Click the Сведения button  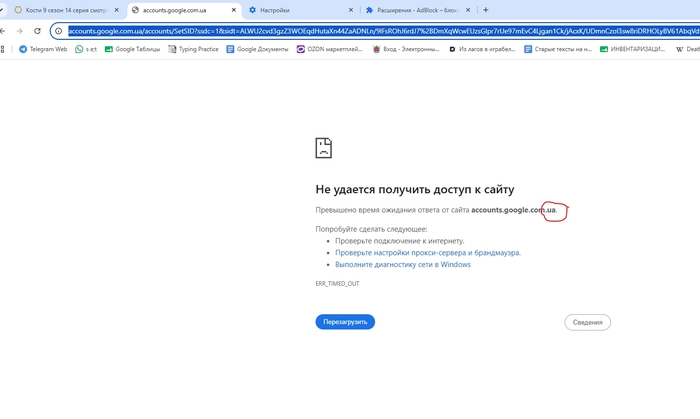pyautogui.click(x=588, y=322)
